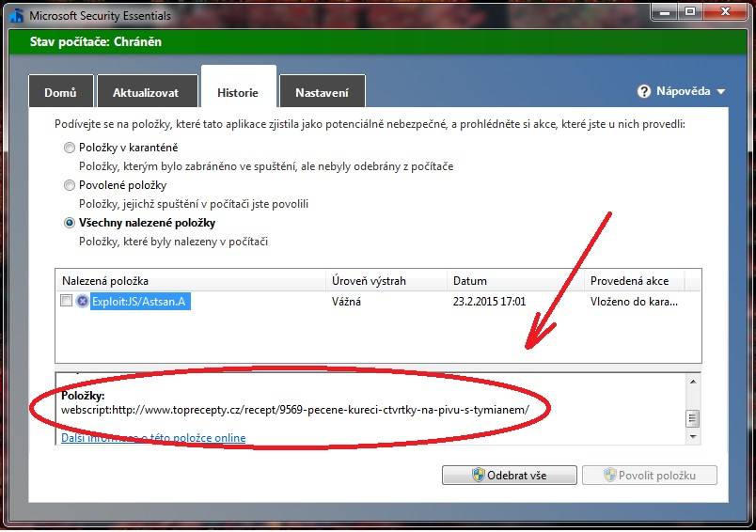Click the details pane scroll down arrow
Image resolution: width=756 pixels, height=532 pixels.
[x=693, y=436]
